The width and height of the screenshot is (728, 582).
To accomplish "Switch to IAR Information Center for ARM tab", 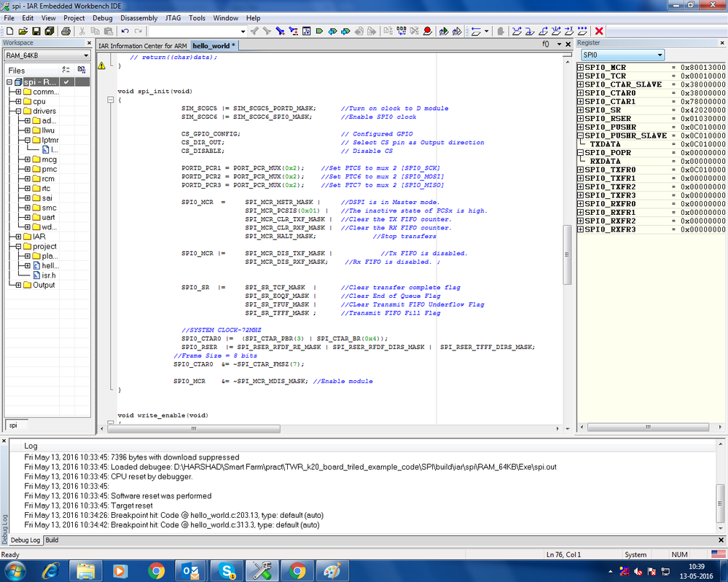I will (143, 45).
